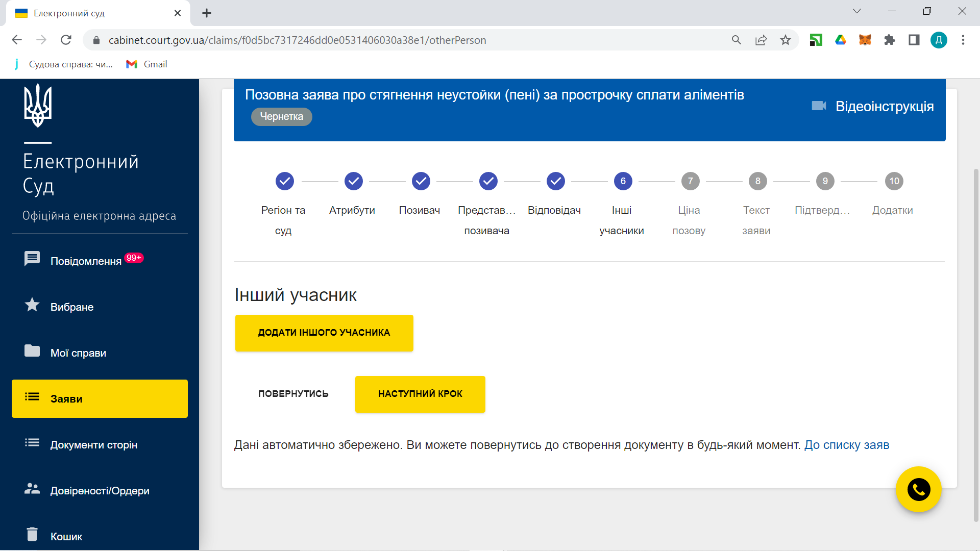Open the MetaMask fox extension
Image resolution: width=980 pixels, height=551 pixels.
(x=865, y=40)
